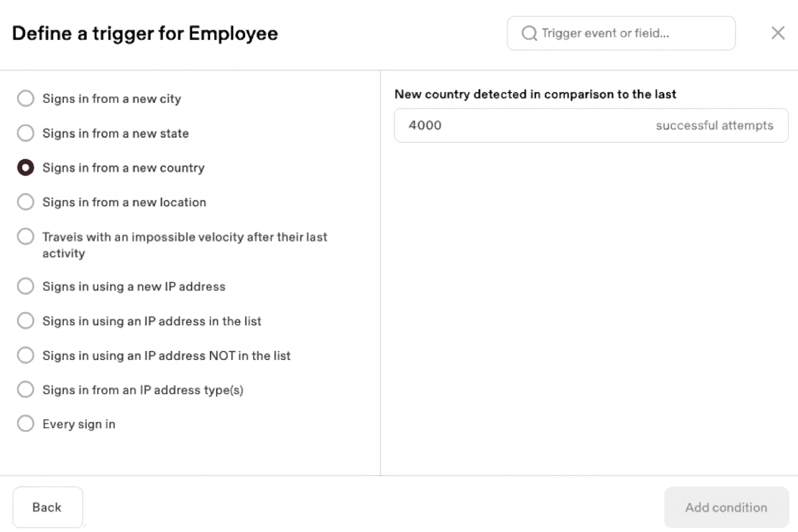
Task: Click the Add condition button
Action: point(726,507)
